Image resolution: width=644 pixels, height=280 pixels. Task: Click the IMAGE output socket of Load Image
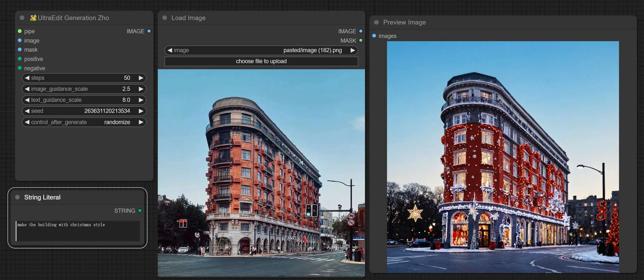pos(360,31)
